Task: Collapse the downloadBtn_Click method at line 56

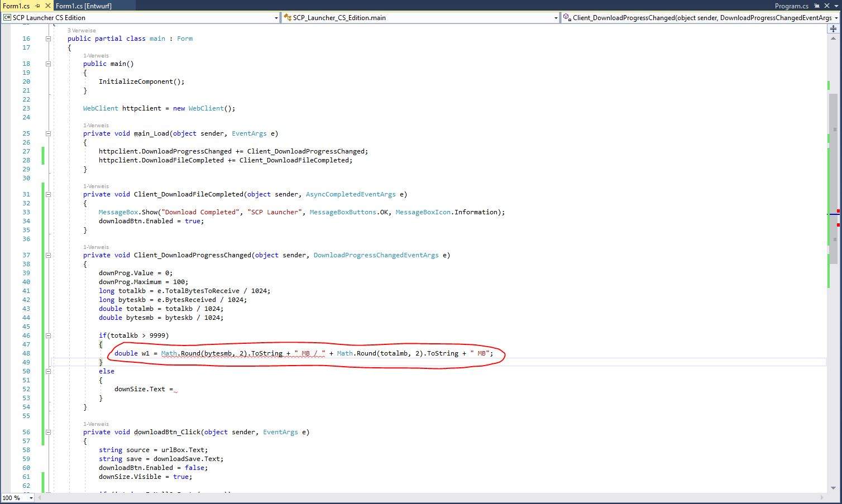Action: coord(48,432)
